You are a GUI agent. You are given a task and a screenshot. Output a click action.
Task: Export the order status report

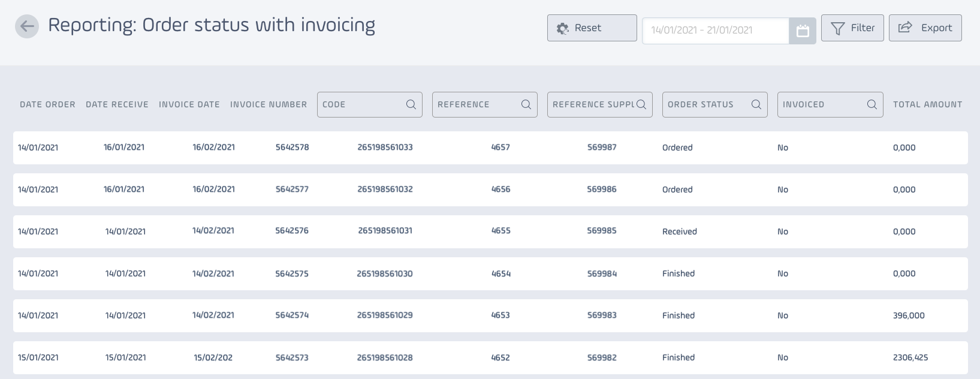925,28
